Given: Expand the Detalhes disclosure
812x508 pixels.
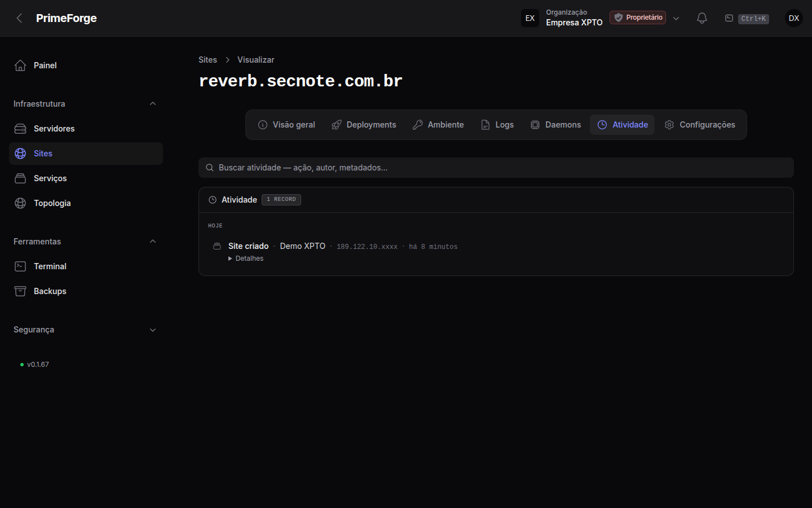Looking at the screenshot, I should (246, 259).
